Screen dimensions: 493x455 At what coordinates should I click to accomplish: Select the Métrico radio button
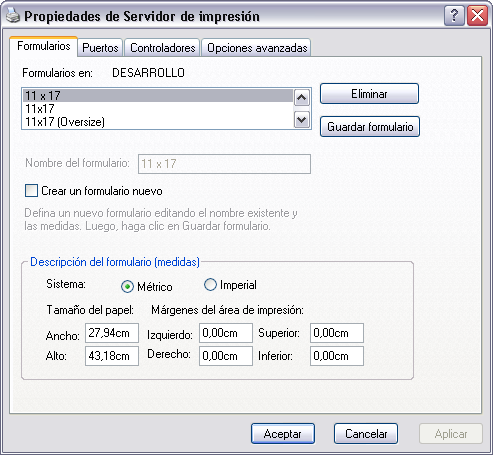pyautogui.click(x=127, y=287)
